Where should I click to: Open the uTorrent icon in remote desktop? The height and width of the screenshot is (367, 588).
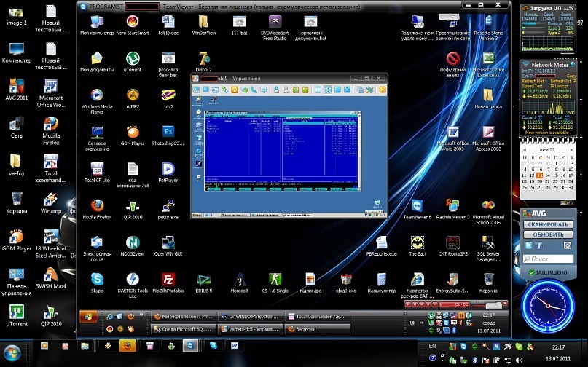tap(132, 58)
